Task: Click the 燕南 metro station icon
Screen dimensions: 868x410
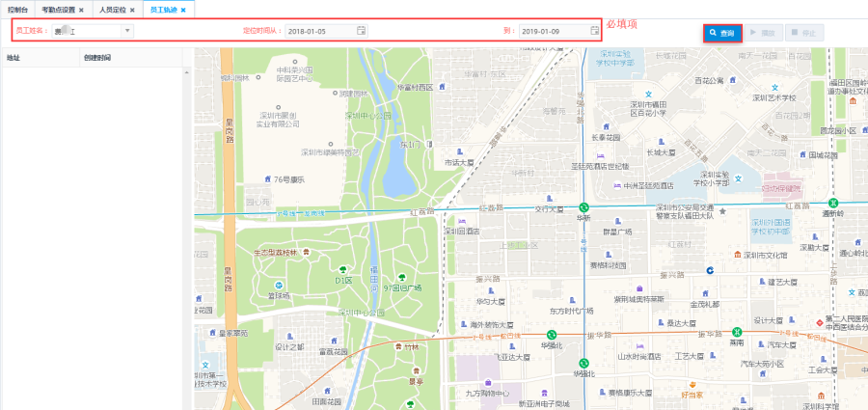Action: pos(736,332)
